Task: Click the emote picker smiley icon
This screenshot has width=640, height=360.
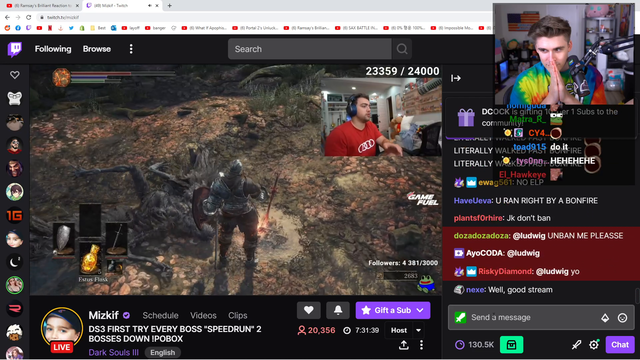Action: 622,318
